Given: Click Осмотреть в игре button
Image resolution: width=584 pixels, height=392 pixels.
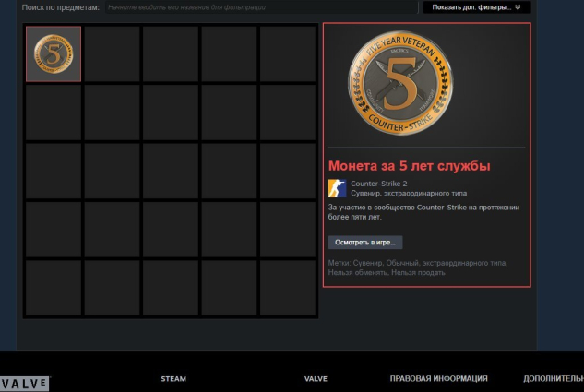Looking at the screenshot, I should (365, 243).
